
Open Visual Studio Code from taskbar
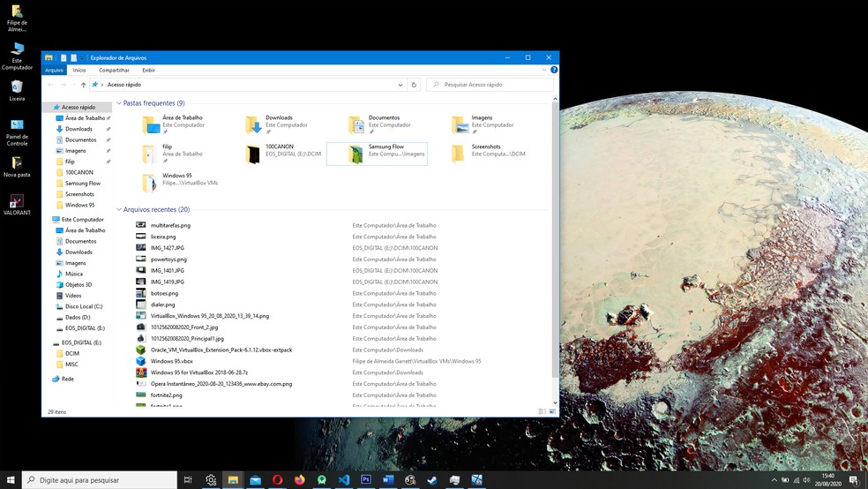point(344,479)
